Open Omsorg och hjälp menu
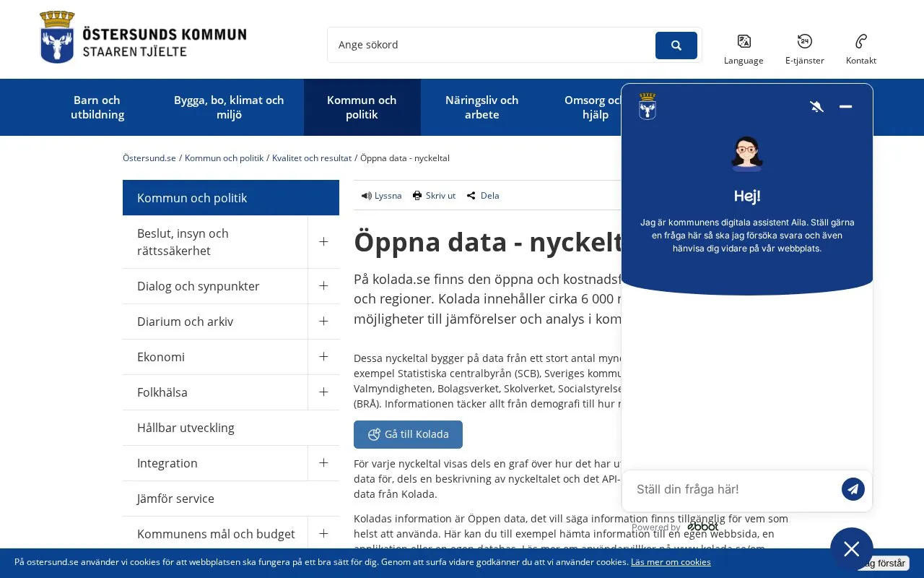This screenshot has width=924, height=578. click(596, 108)
